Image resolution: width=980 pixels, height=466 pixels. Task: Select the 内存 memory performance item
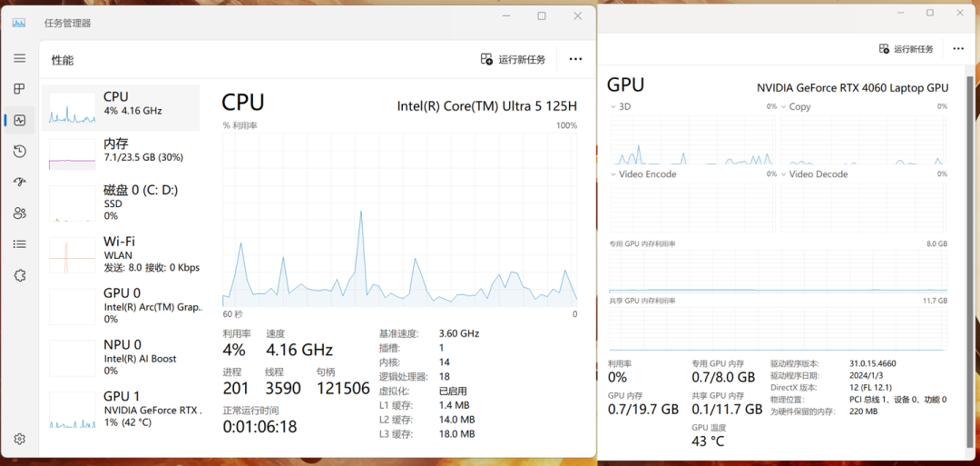121,154
